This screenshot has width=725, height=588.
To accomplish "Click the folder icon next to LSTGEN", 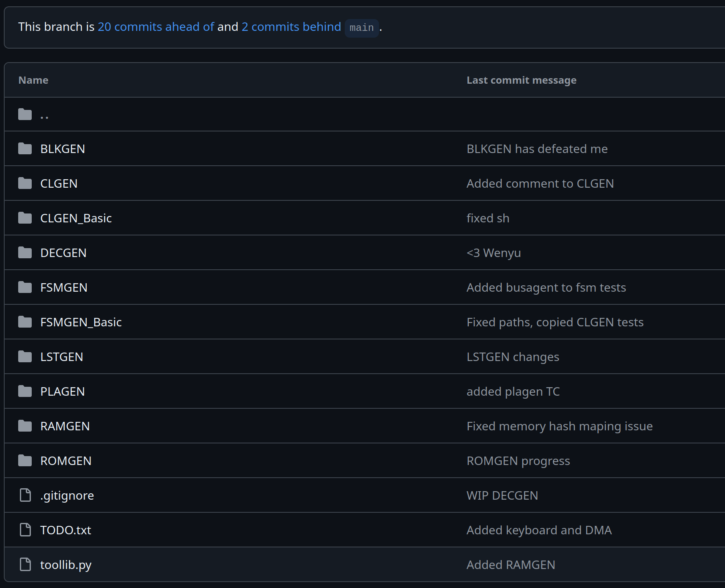I will 25,357.
